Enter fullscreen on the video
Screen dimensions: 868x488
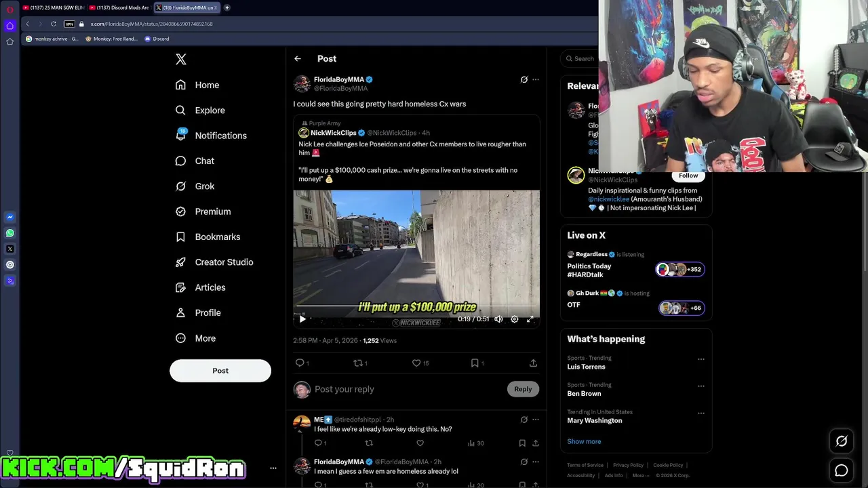click(530, 319)
